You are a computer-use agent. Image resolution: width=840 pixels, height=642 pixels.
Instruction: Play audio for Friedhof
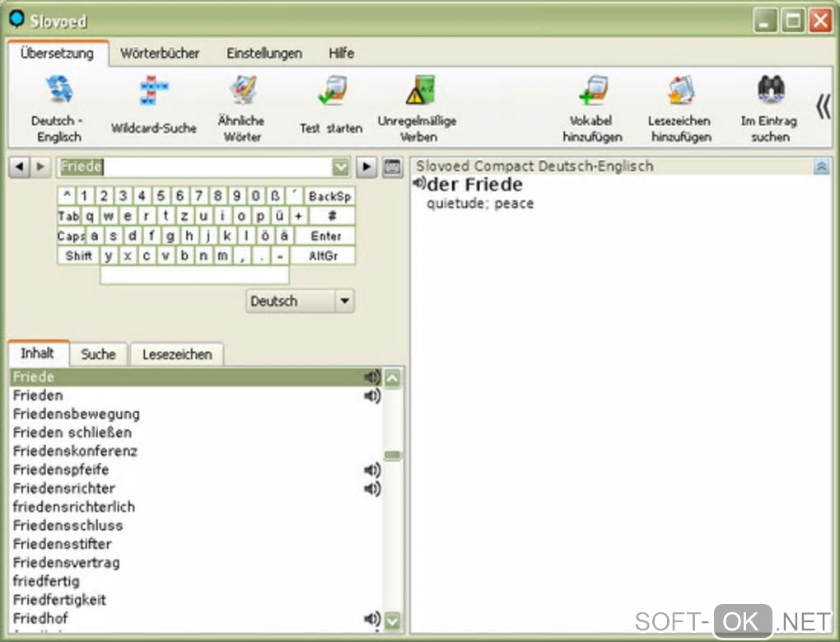tap(371, 618)
